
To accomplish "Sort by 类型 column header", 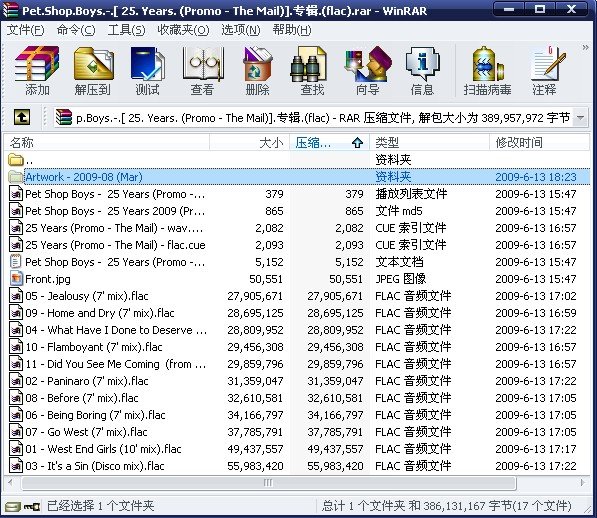I will (429, 143).
